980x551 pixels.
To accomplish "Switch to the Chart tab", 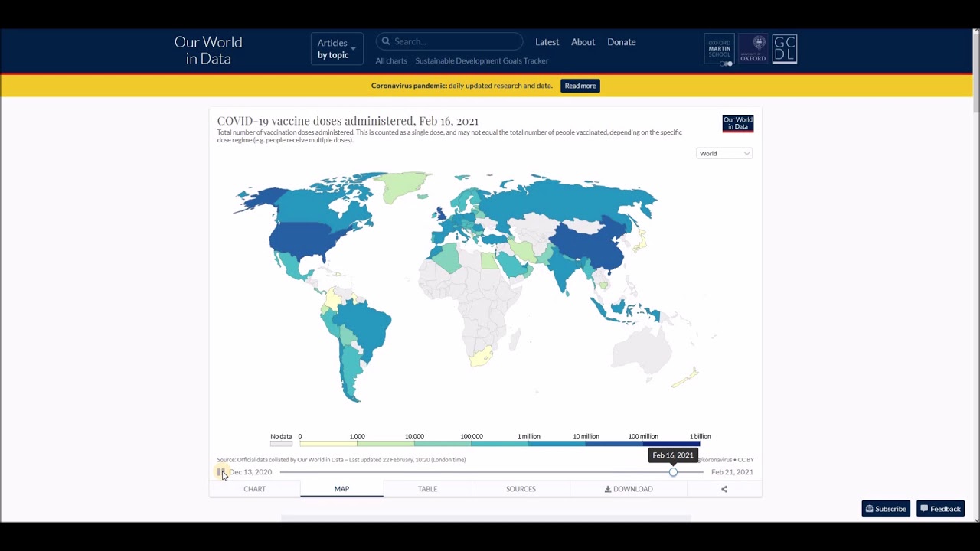I will point(255,489).
